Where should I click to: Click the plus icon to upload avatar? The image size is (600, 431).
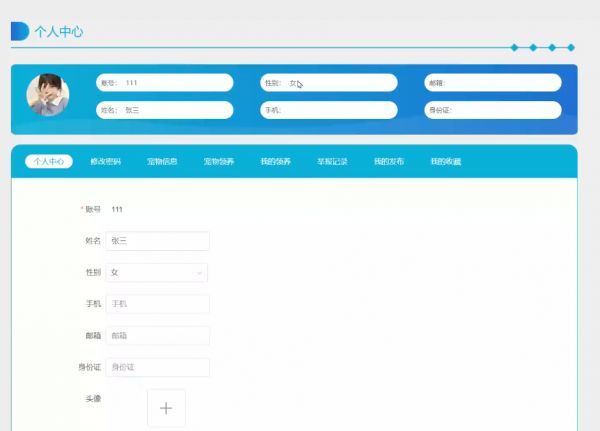(x=166, y=408)
